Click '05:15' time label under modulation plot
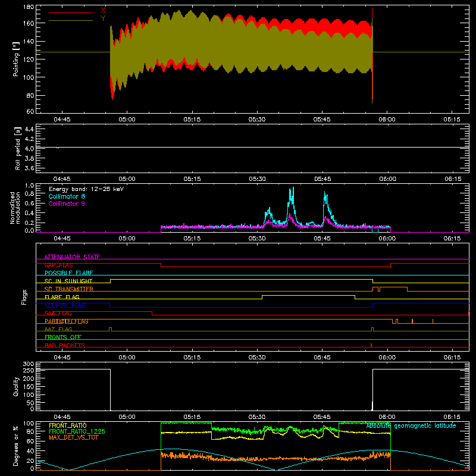476x476 pixels. (x=192, y=239)
